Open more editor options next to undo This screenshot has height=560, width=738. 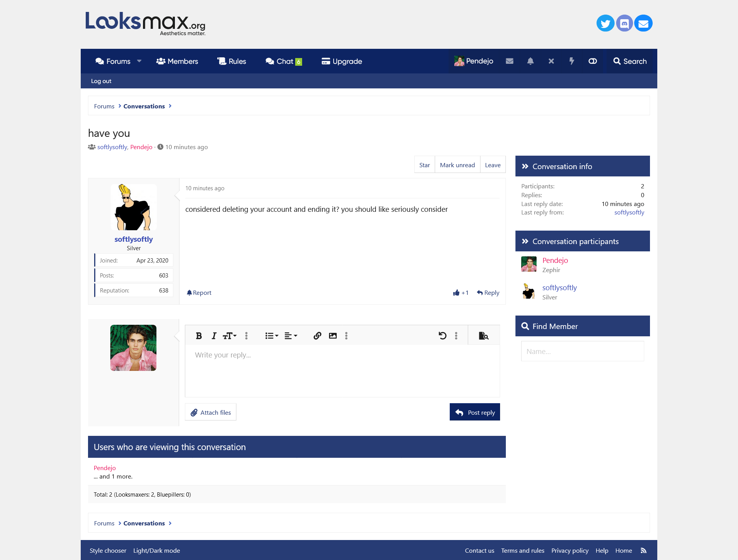(456, 336)
